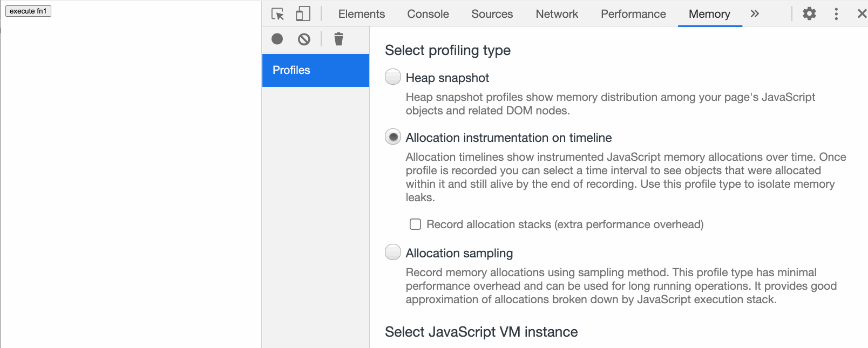
Task: Choose the Allocation sampling radio button
Action: coord(393,252)
